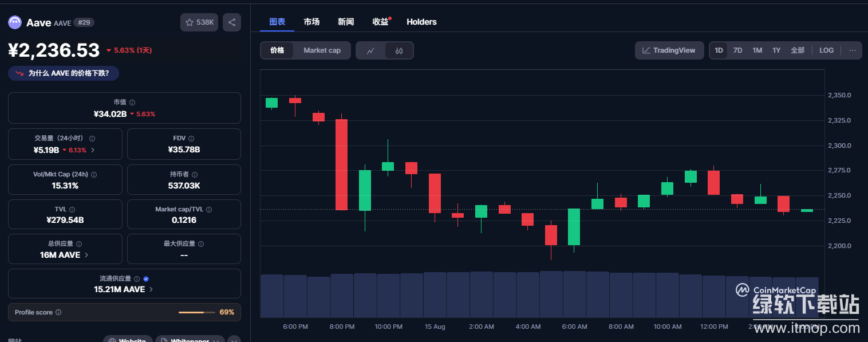Viewport: 868px width, 342px height.
Task: Switch to the Holders tab
Action: pos(421,22)
